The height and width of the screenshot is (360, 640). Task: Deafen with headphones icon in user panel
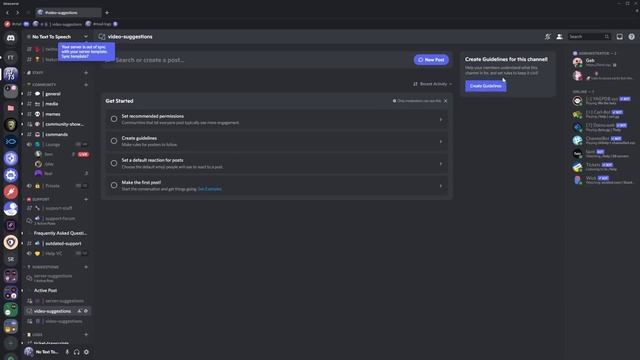77,352
